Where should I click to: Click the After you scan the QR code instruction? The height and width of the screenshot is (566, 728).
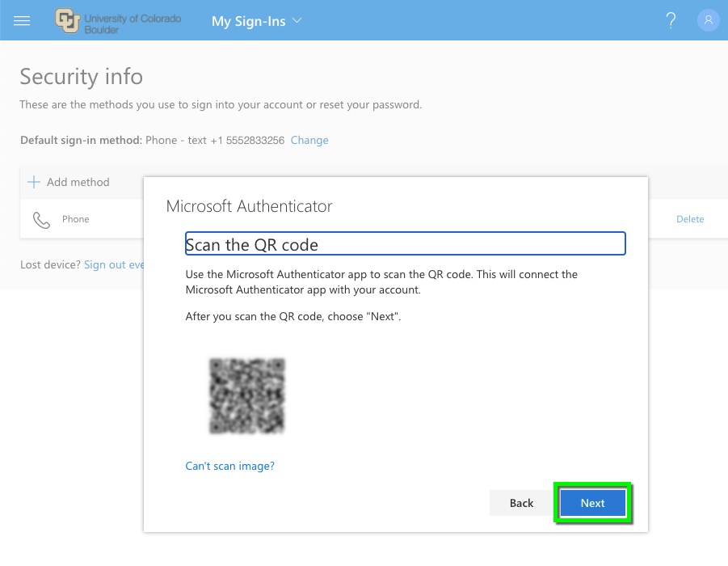point(293,316)
